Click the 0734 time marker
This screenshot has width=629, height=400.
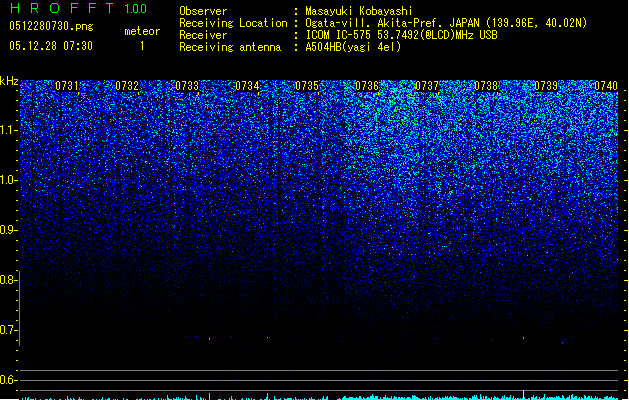(247, 86)
